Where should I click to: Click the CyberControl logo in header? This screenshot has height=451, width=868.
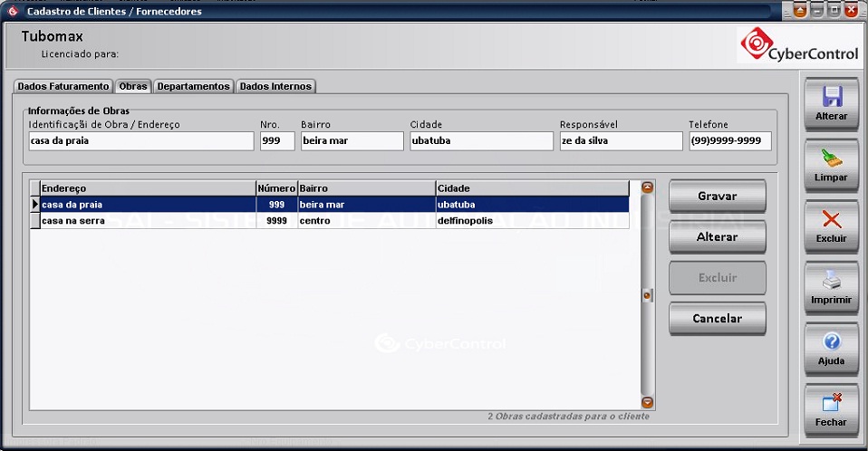click(x=798, y=44)
